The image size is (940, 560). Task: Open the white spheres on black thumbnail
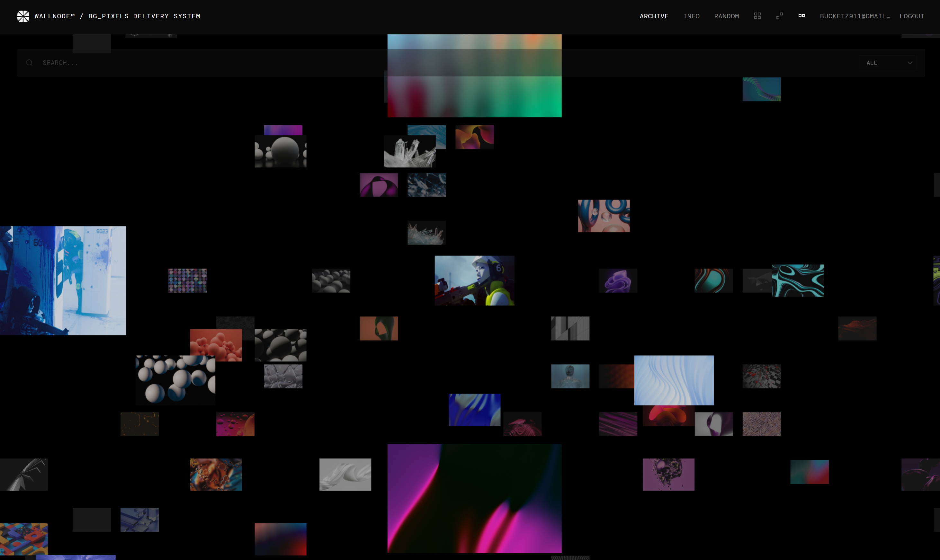pos(175,380)
